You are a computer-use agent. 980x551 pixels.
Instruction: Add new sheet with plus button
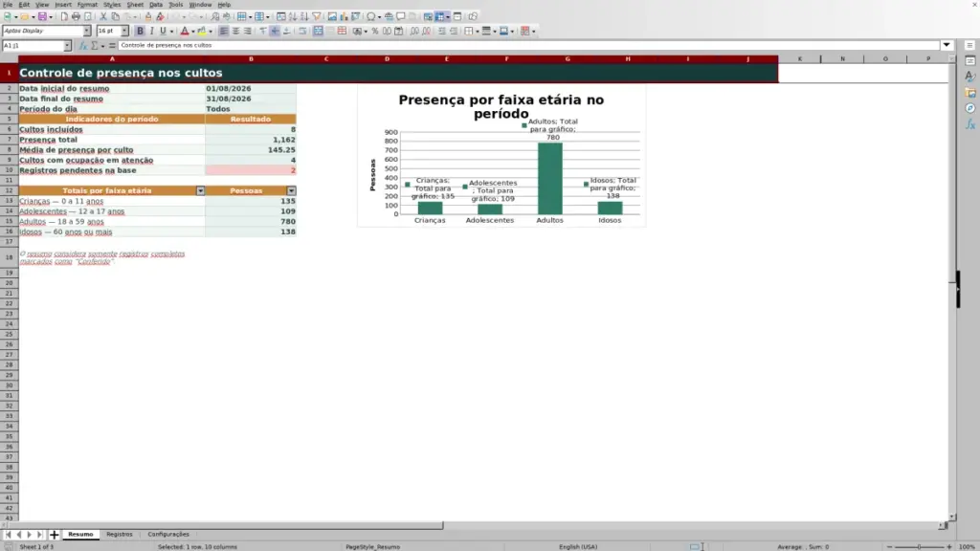pyautogui.click(x=54, y=534)
